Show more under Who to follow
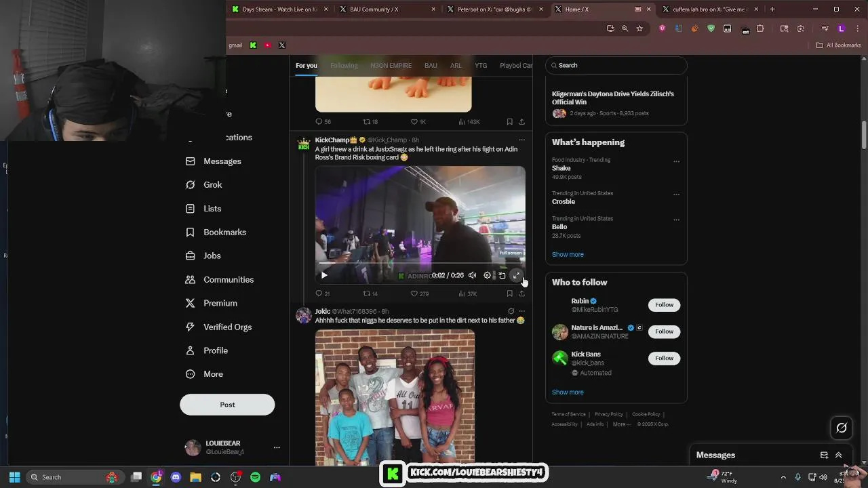This screenshot has height=488, width=868. [x=568, y=392]
